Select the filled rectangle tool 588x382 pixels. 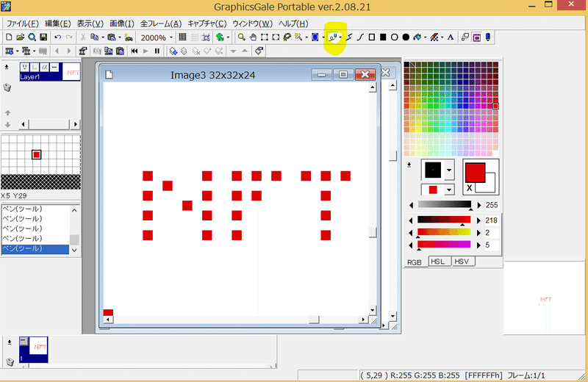pos(383,37)
